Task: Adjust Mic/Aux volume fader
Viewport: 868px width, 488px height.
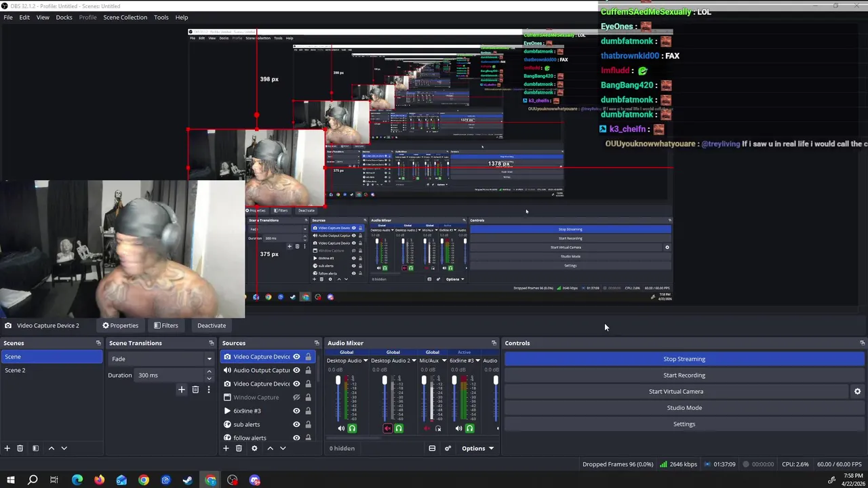Action: coord(424,381)
